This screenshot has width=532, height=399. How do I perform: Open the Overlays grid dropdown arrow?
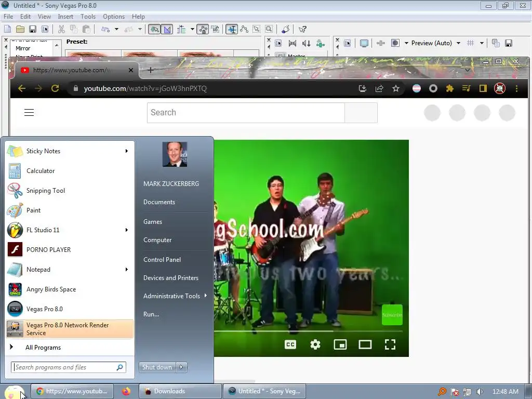482,43
